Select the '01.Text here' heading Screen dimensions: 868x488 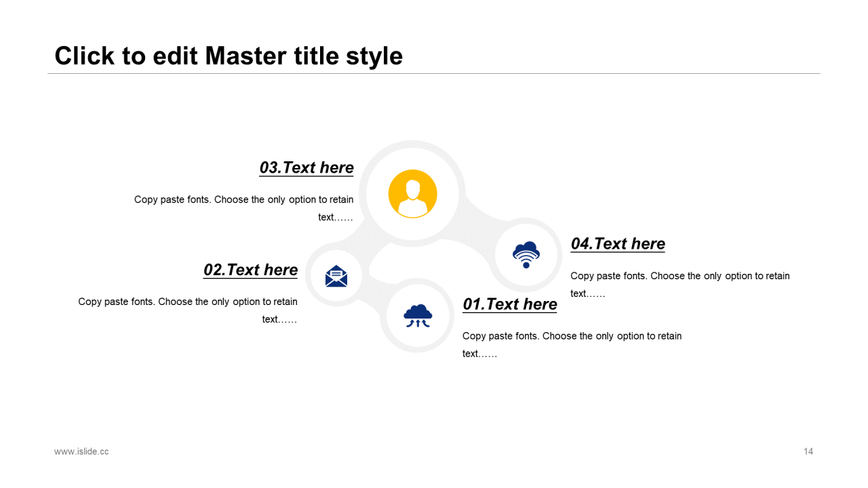[510, 304]
